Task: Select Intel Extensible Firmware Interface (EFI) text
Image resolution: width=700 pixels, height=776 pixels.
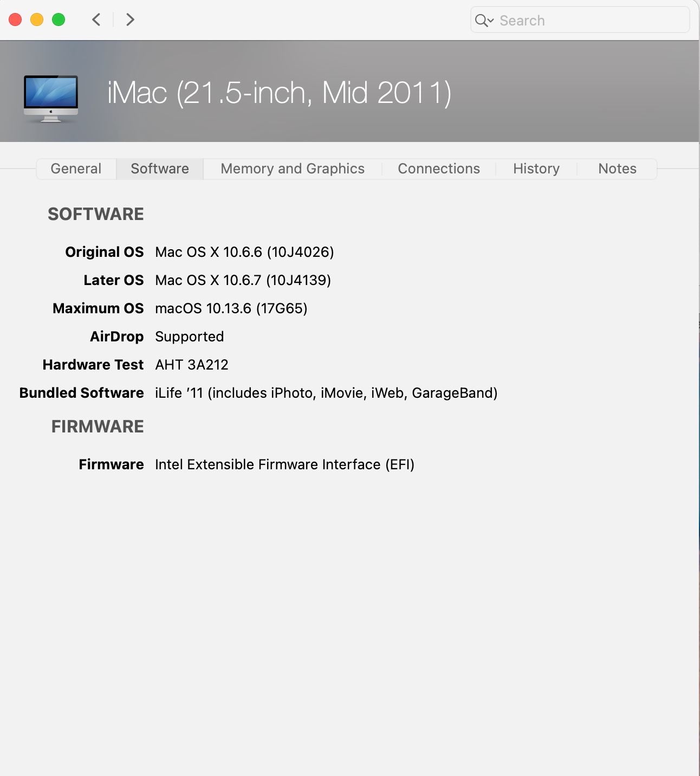Action: (x=284, y=464)
